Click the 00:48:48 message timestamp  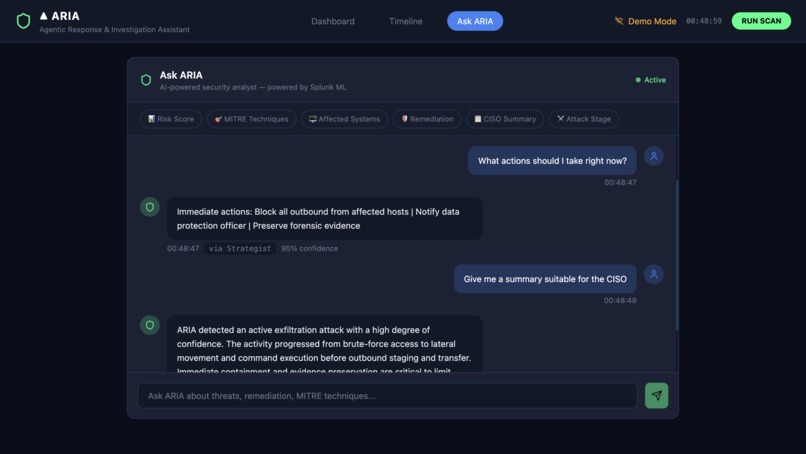tap(620, 300)
